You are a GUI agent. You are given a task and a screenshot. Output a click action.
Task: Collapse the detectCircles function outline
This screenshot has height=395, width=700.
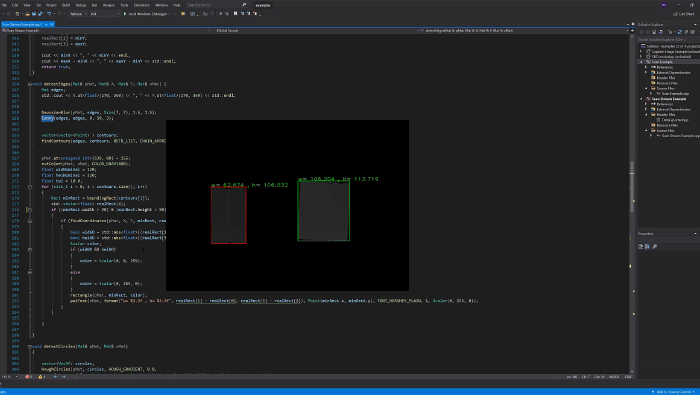pyautogui.click(x=30, y=346)
